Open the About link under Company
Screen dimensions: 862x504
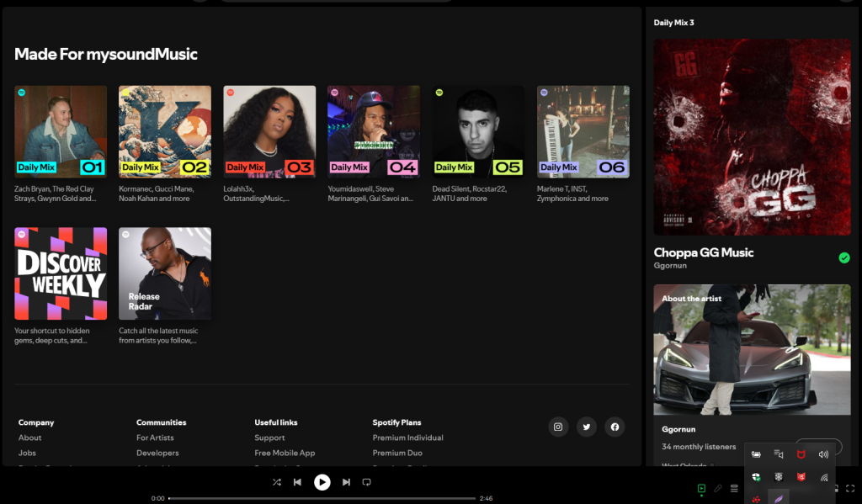pos(29,438)
